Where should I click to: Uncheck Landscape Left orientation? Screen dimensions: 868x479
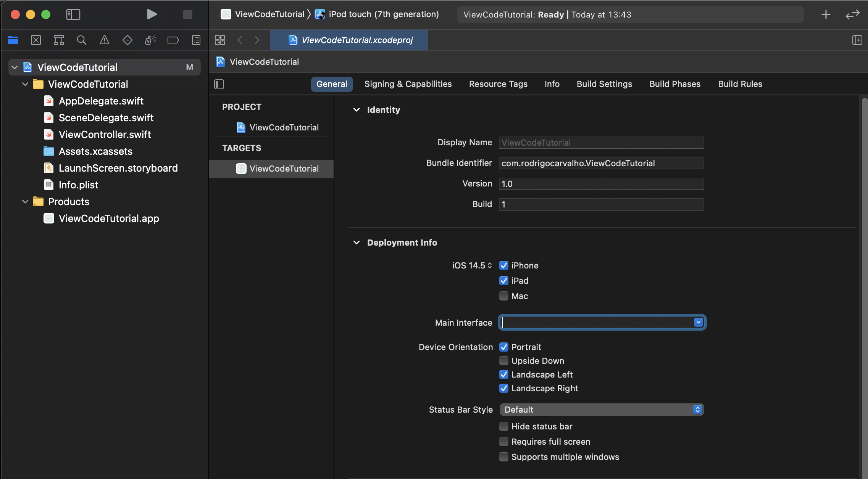point(504,375)
